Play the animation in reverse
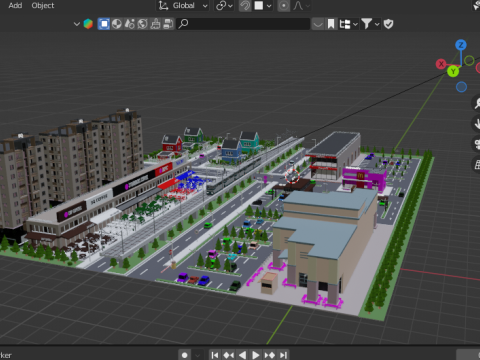The height and width of the screenshot is (360, 480). point(242,355)
